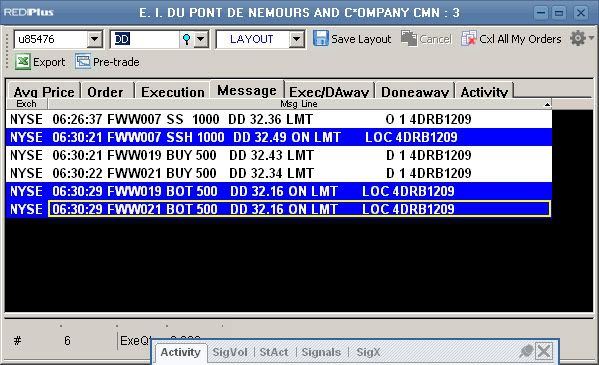Screen dimensions: 599x365
Task: Switch to the Avg Price tab
Action: tap(44, 91)
